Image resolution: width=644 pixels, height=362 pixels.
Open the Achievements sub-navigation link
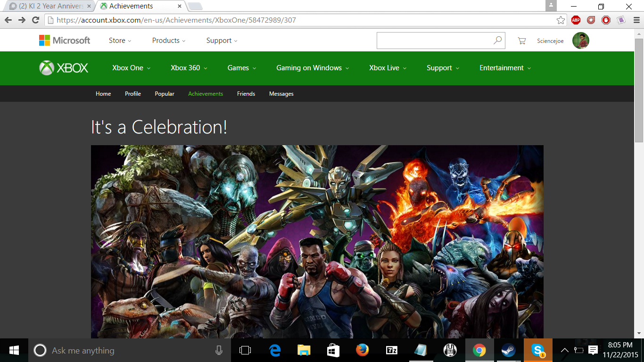point(206,94)
